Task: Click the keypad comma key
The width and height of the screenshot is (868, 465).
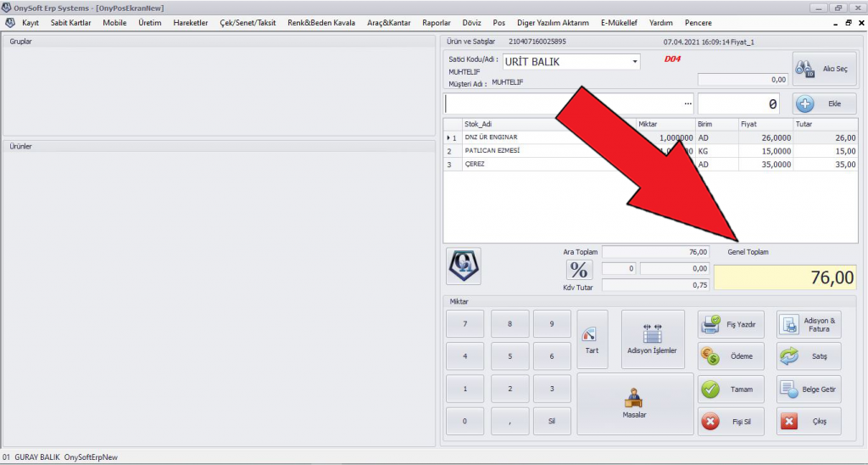Action: 509,421
